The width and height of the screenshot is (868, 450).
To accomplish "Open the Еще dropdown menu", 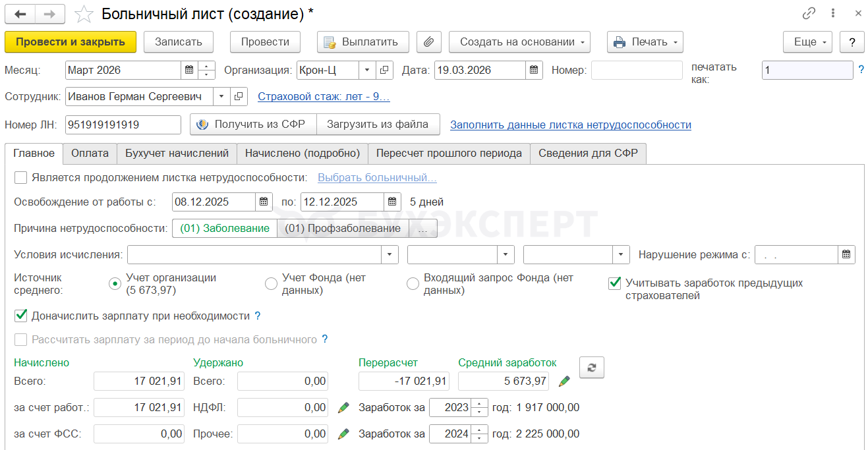I will click(807, 42).
